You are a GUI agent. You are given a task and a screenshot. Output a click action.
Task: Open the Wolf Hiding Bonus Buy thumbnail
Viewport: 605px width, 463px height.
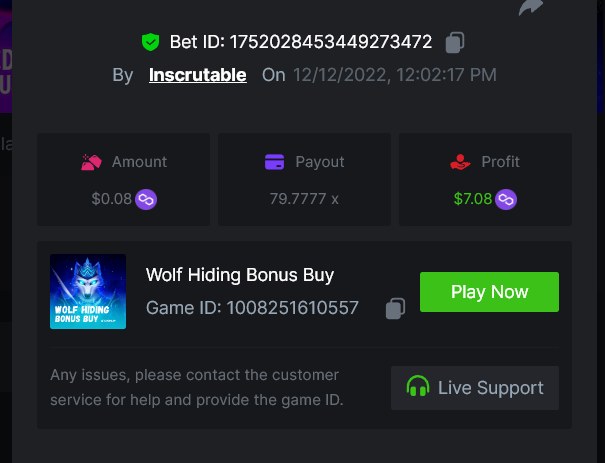(x=88, y=291)
